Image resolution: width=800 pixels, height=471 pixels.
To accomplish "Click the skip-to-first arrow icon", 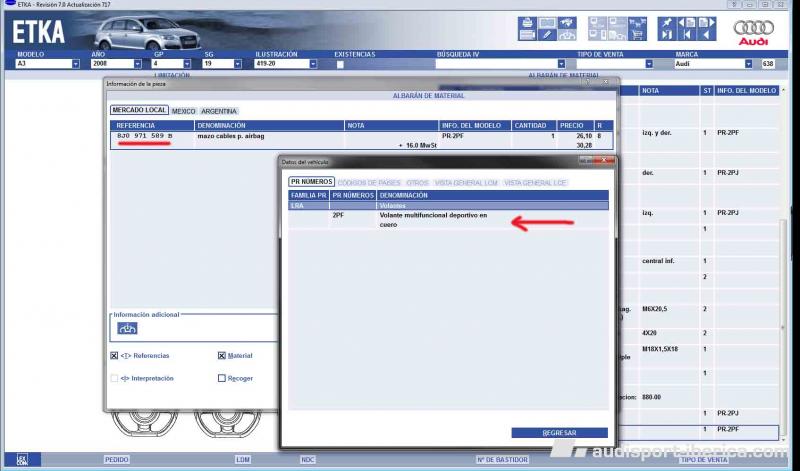I will (x=687, y=35).
